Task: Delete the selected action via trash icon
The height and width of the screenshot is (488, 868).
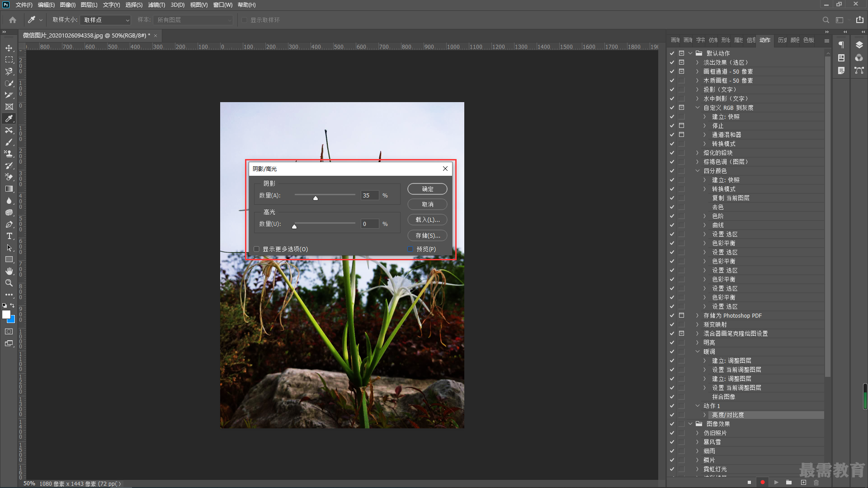Action: pos(816,483)
